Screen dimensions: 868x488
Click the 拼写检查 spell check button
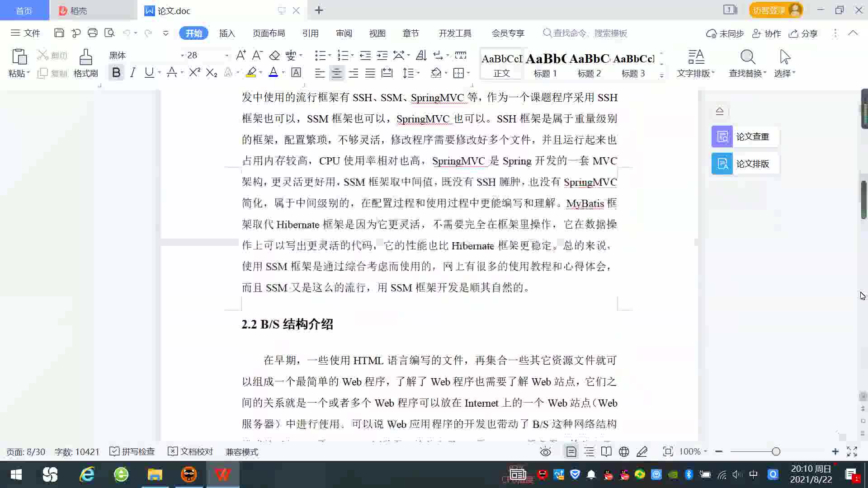132,451
